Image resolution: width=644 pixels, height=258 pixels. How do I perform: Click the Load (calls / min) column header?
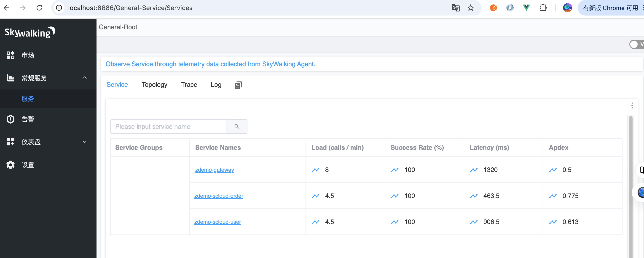pos(338,147)
